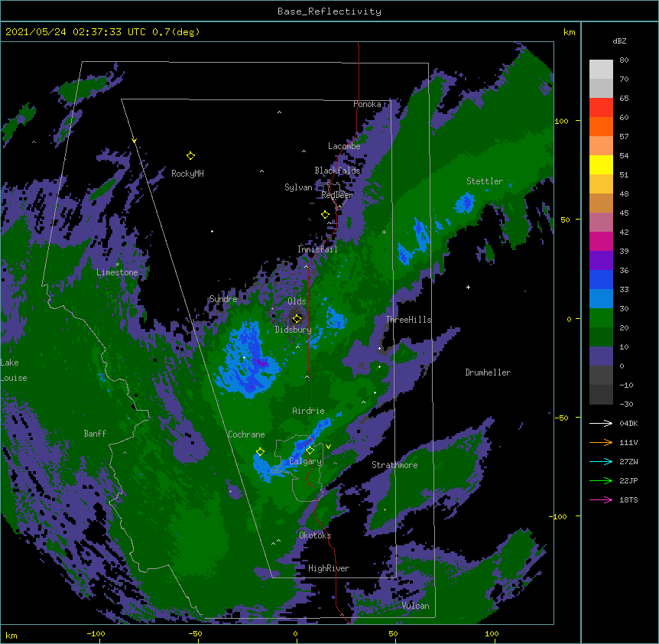The height and width of the screenshot is (644, 659).
Task: Click the Cochrane town label
Action: click(x=246, y=434)
